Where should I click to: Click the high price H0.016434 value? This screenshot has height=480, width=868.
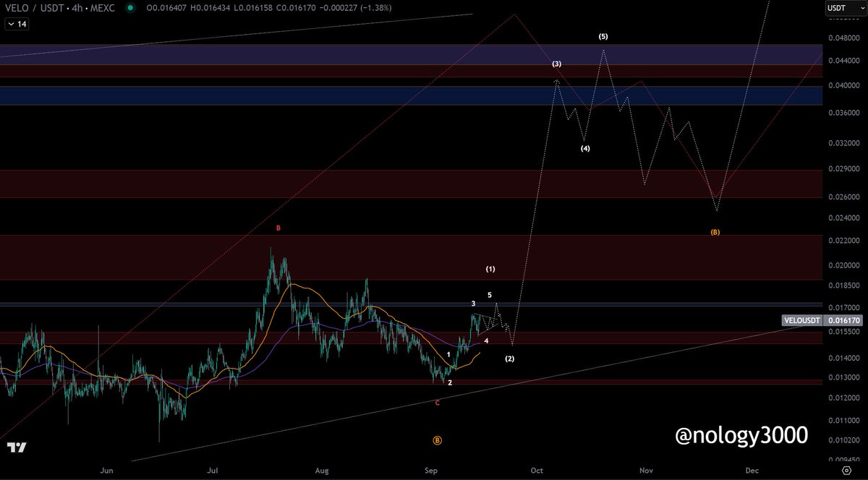click(x=210, y=9)
